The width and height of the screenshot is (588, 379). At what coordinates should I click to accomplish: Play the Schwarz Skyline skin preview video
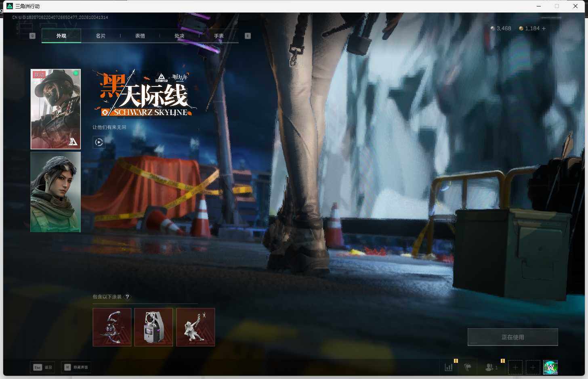(x=99, y=142)
